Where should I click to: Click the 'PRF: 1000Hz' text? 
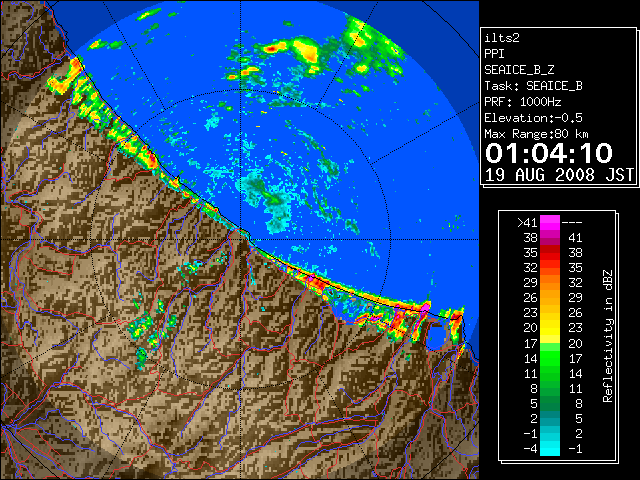(522, 102)
